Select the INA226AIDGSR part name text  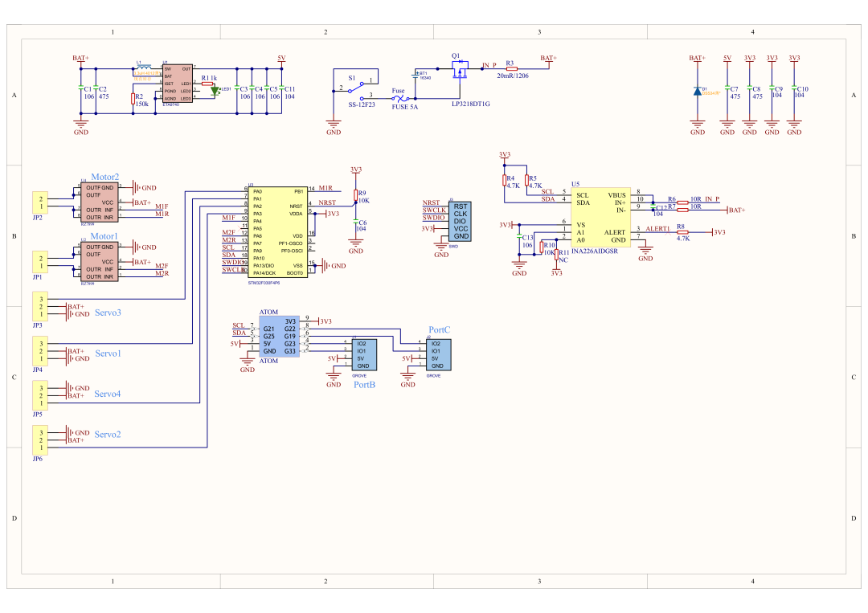point(595,251)
